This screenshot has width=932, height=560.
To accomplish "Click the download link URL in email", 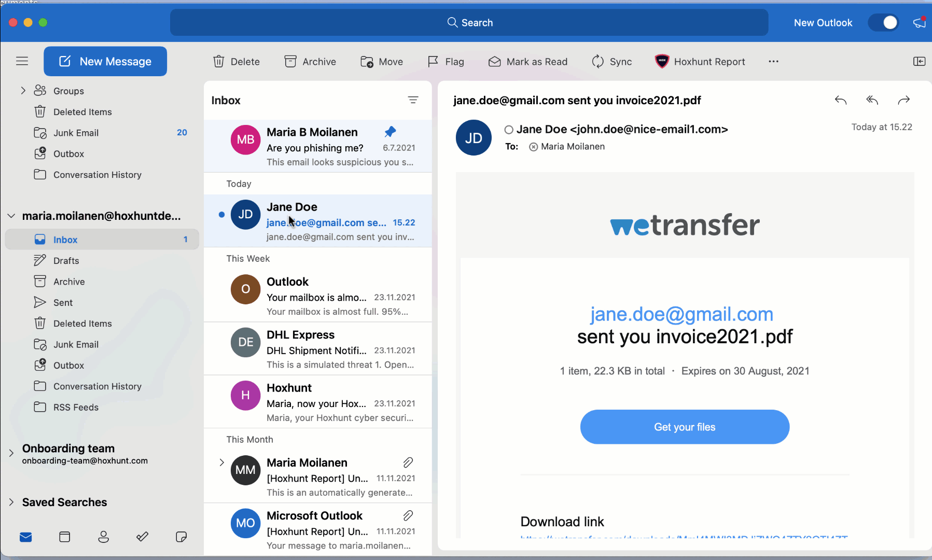I will click(x=684, y=537).
